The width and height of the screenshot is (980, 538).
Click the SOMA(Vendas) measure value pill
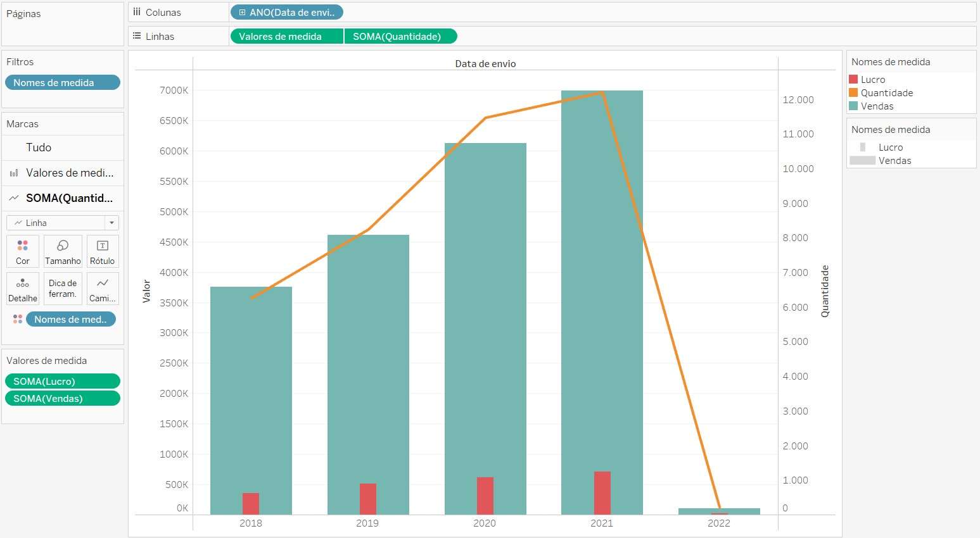tap(63, 398)
